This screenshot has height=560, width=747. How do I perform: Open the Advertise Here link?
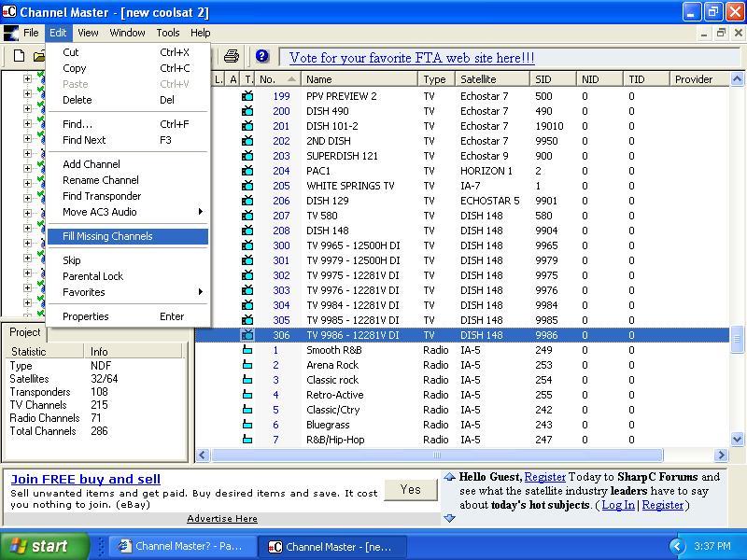pos(222,519)
